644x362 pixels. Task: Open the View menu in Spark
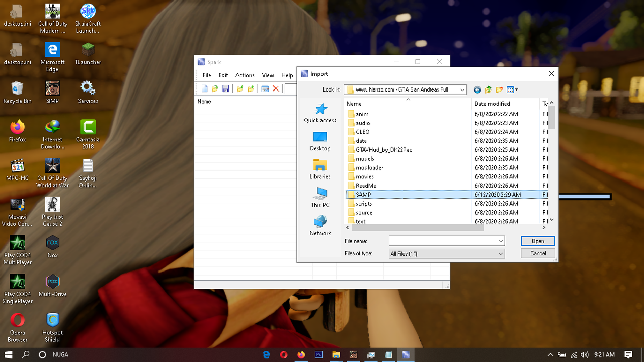point(268,75)
